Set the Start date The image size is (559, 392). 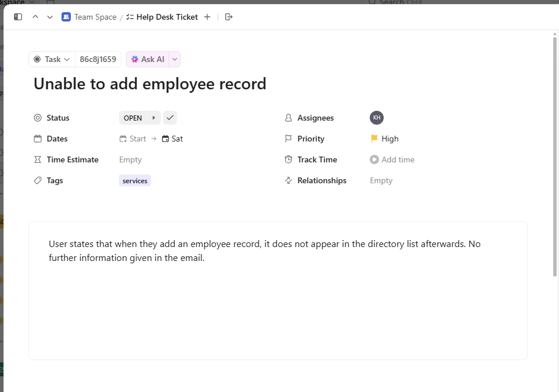coord(133,139)
